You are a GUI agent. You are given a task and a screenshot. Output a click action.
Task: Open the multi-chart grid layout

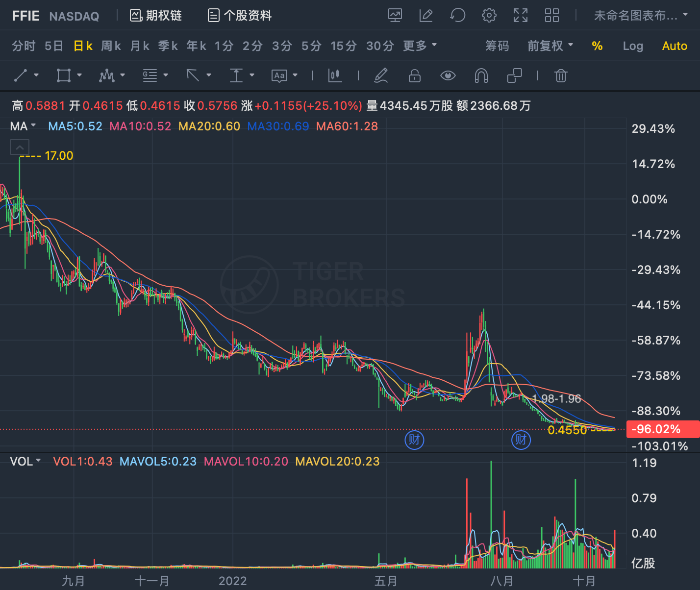[x=552, y=16]
